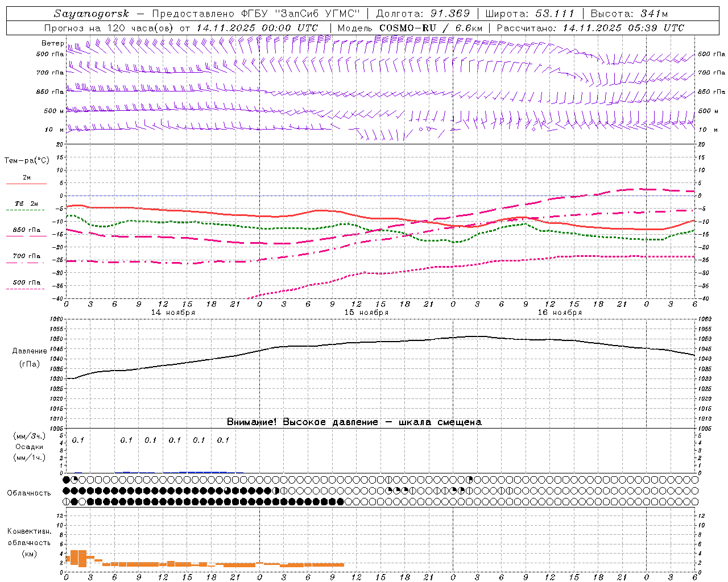The height and width of the screenshot is (582, 728).
Task: Click the (км) unit under convective cloudiness
Action: coord(29,554)
